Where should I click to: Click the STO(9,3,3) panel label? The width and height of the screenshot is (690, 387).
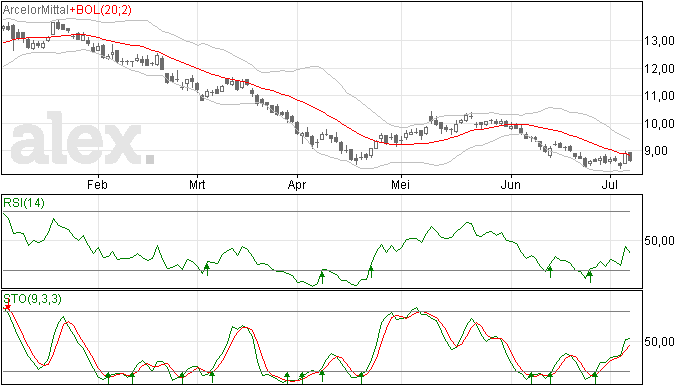(x=33, y=299)
